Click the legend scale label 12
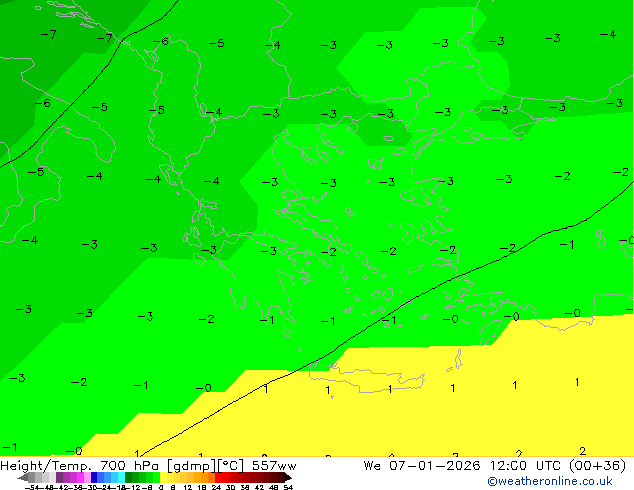Viewport: 634px width, 490px height. point(187,488)
